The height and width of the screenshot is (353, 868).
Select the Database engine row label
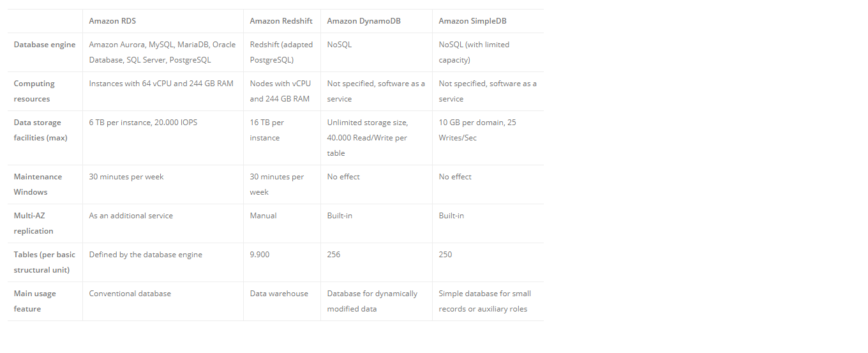tap(45, 45)
